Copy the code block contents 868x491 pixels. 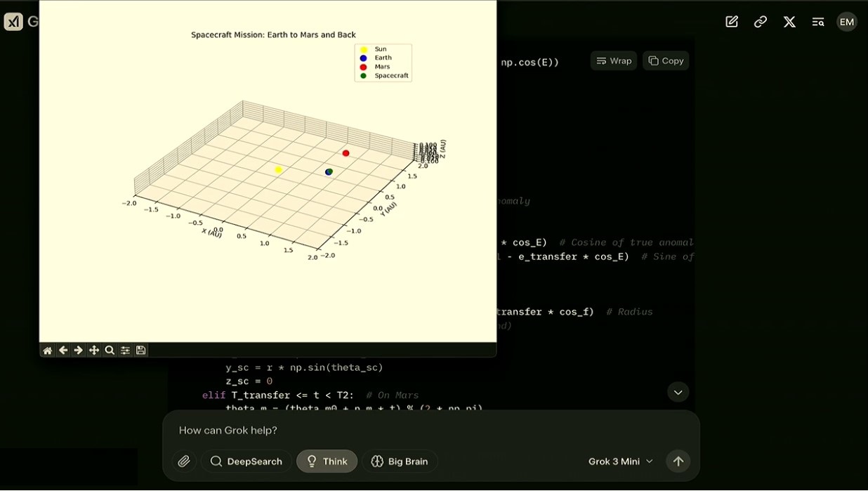[x=665, y=61]
